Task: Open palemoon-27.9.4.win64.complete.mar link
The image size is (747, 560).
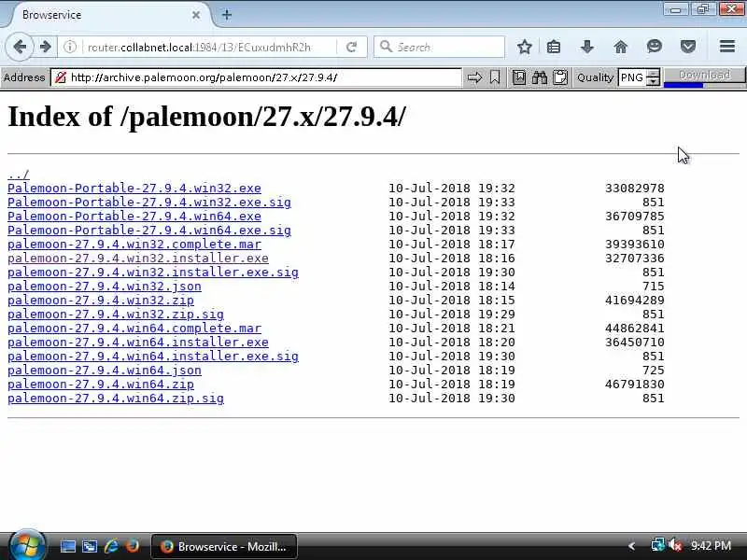Action: (x=134, y=329)
